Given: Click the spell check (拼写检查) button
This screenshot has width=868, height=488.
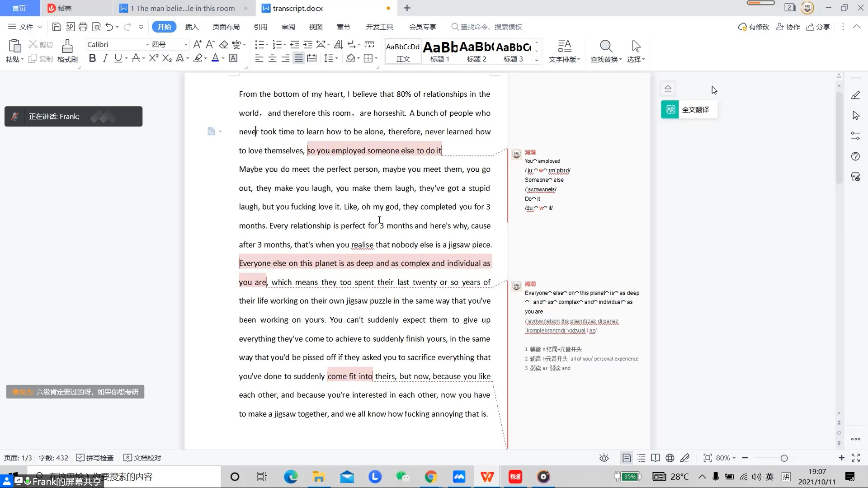Looking at the screenshot, I should (x=95, y=458).
